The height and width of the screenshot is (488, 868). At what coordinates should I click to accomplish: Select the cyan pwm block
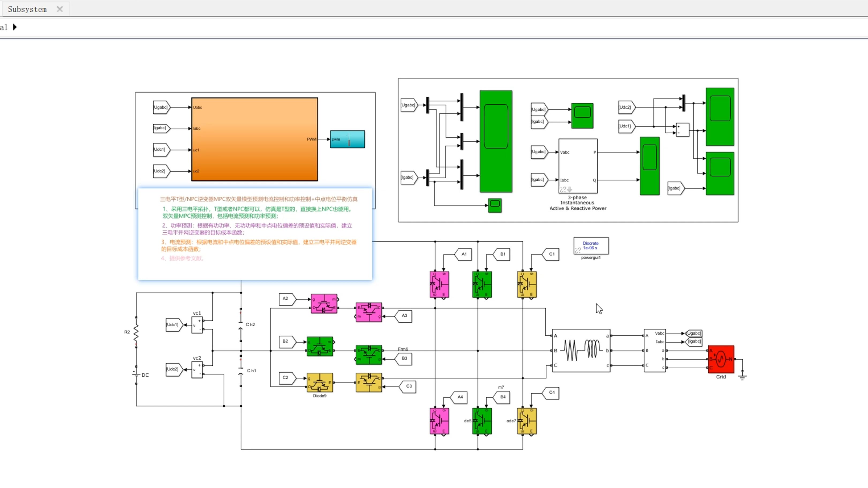click(347, 139)
